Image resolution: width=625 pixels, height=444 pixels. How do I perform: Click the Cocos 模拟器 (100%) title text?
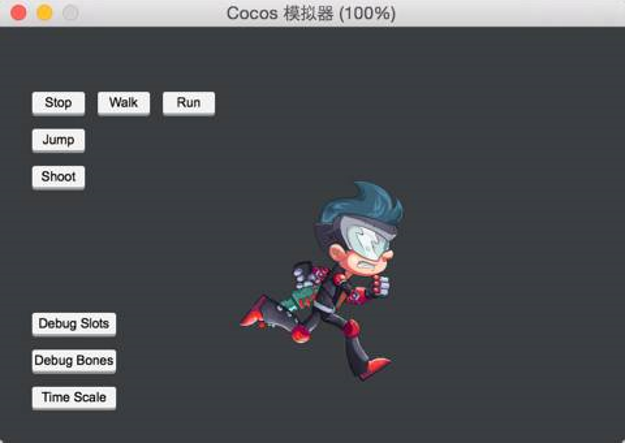coord(311,13)
